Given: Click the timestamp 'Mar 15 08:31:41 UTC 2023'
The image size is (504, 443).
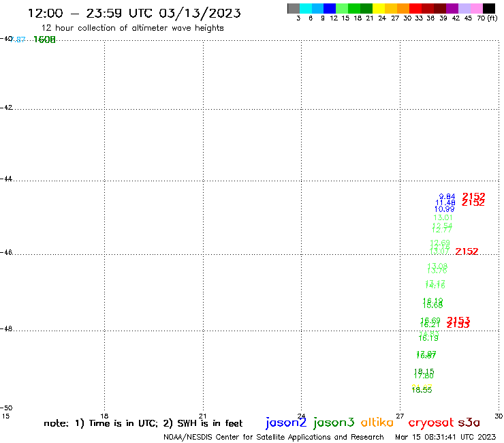Looking at the screenshot, I should [445, 437].
